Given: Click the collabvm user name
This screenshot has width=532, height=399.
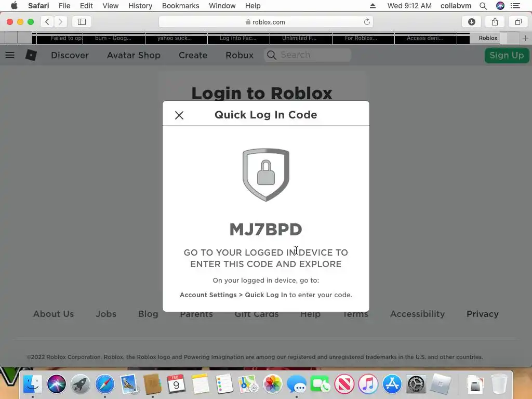Looking at the screenshot, I should (x=456, y=6).
